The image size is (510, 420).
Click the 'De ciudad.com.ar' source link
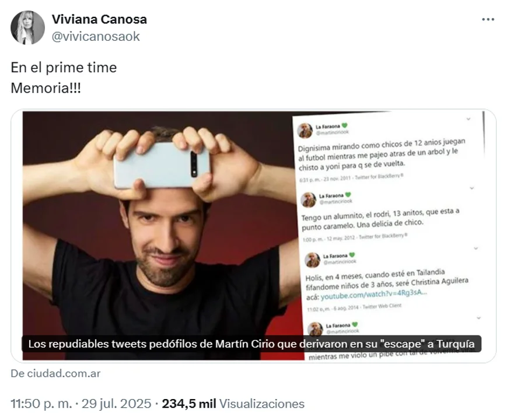[55, 373]
